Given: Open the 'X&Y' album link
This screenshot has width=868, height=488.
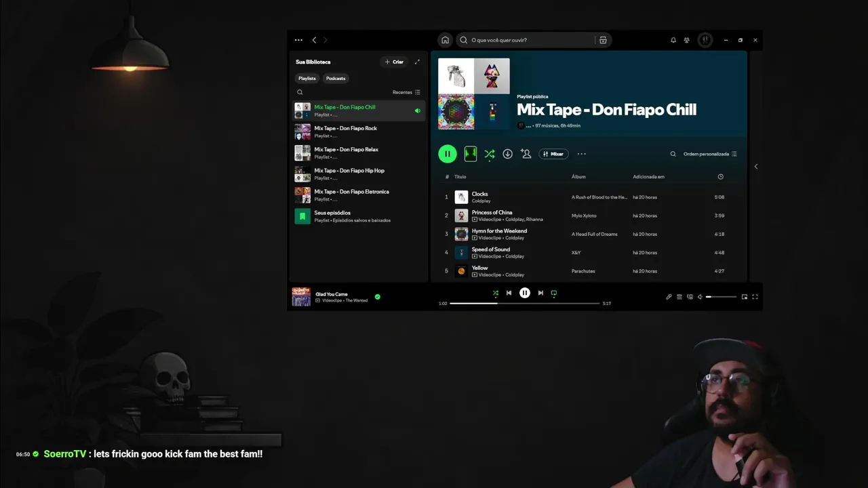Looking at the screenshot, I should pos(576,253).
